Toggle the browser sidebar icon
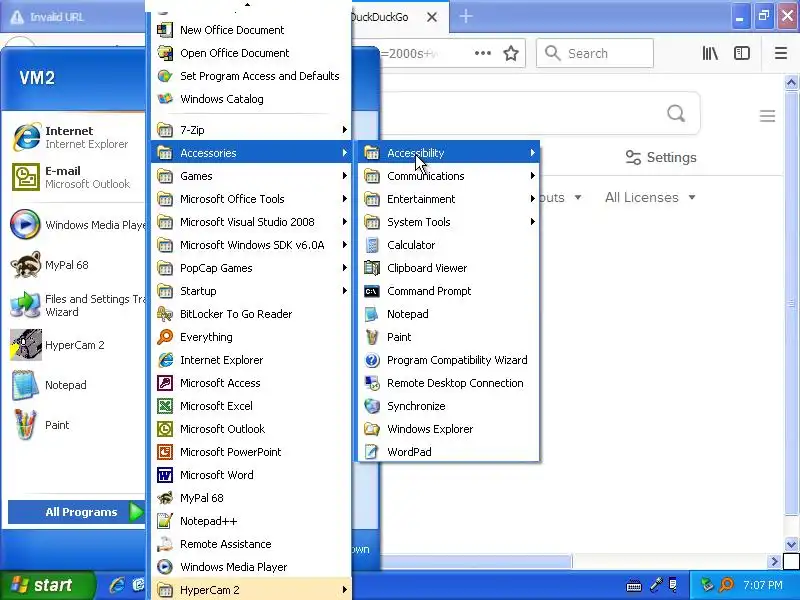 tap(742, 53)
